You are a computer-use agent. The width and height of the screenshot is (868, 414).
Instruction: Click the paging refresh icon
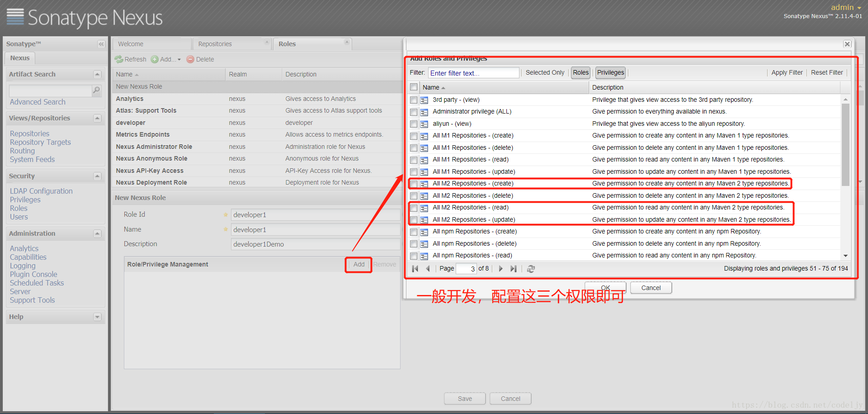[x=531, y=269]
